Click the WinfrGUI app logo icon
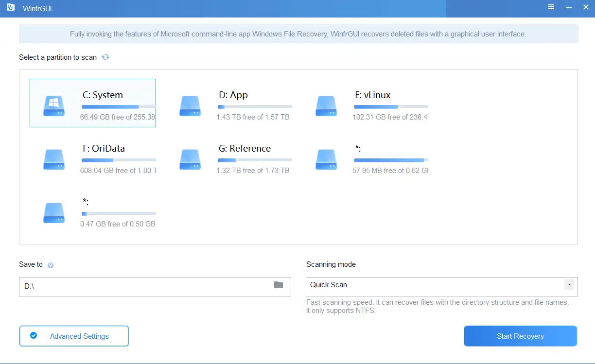The height and width of the screenshot is (364, 595). pos(10,8)
